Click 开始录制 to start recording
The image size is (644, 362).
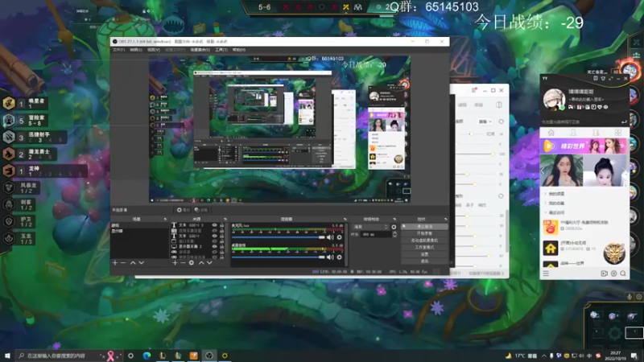tap(424, 233)
